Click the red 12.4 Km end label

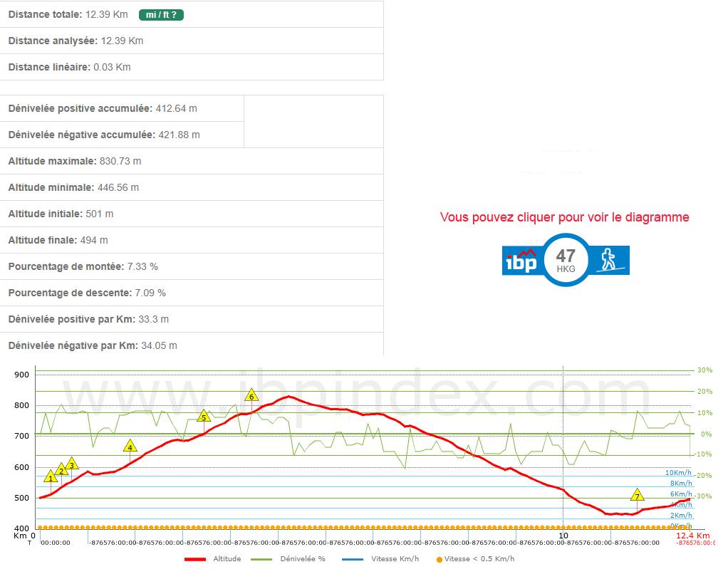pos(692,536)
